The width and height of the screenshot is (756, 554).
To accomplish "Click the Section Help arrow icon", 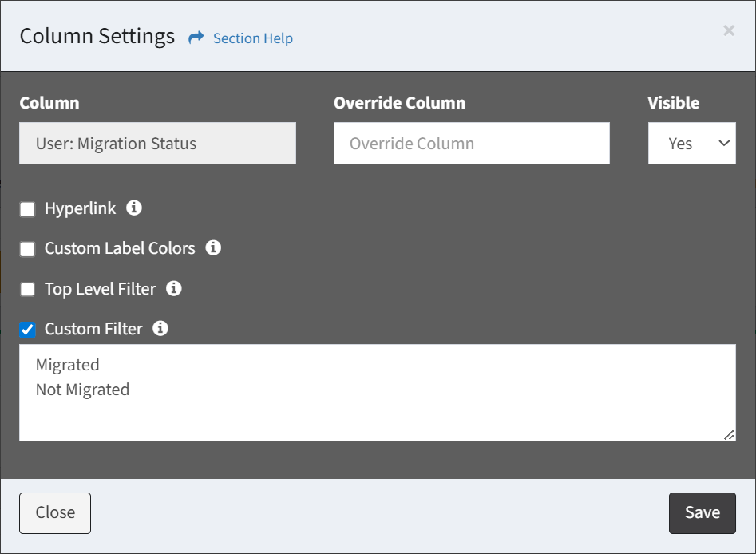I will tap(196, 38).
